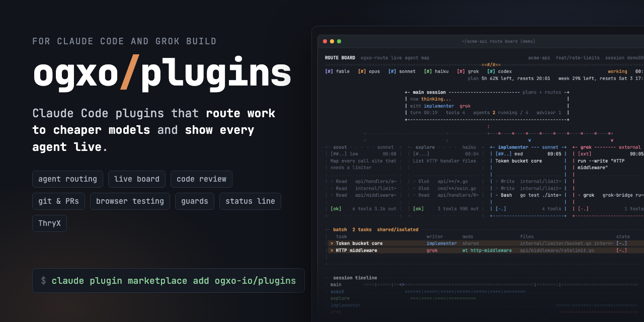The height and width of the screenshot is (322, 644).
Task: Click the '[#] opus' legend entry
Action: (369, 71)
